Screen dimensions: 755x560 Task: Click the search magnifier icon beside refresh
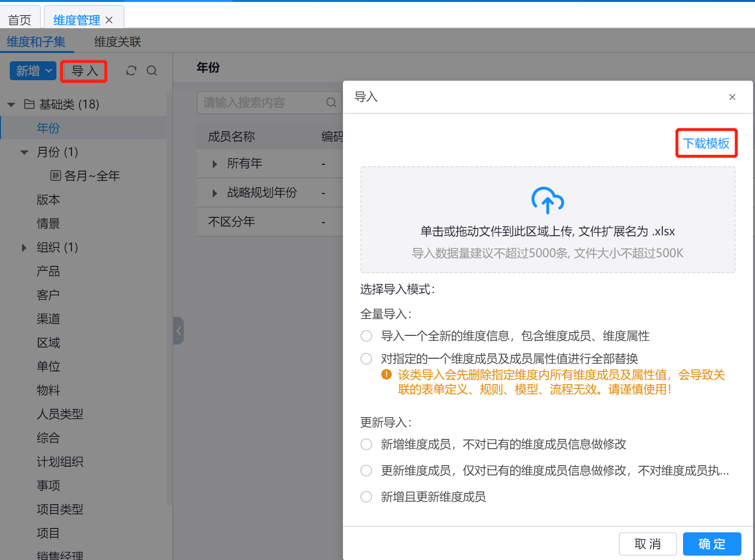152,71
